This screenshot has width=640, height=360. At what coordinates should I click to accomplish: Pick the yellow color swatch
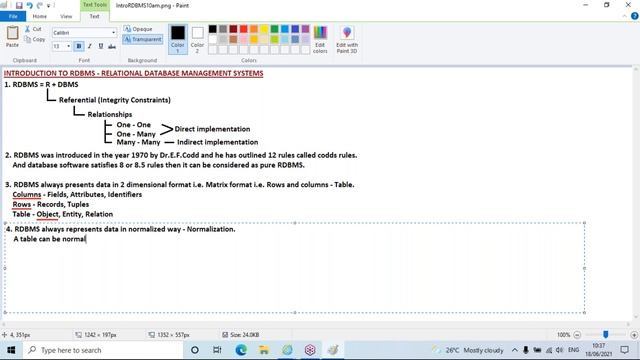[x=264, y=29]
